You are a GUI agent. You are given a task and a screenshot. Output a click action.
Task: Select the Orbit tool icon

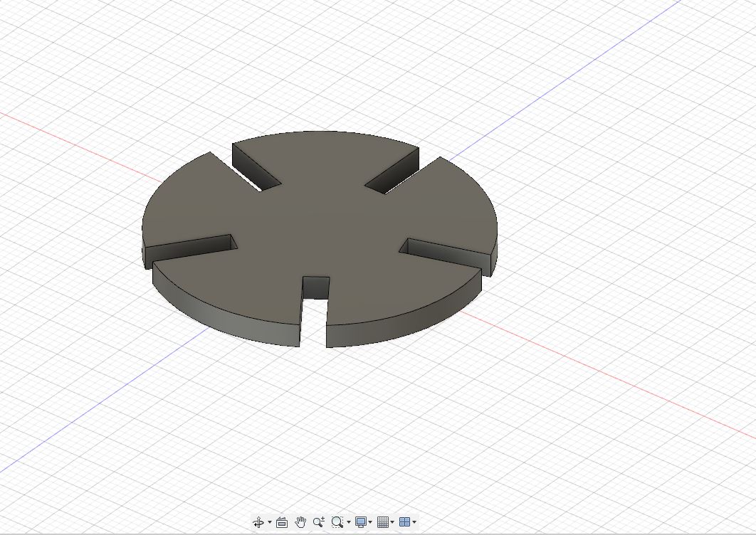tap(258, 522)
